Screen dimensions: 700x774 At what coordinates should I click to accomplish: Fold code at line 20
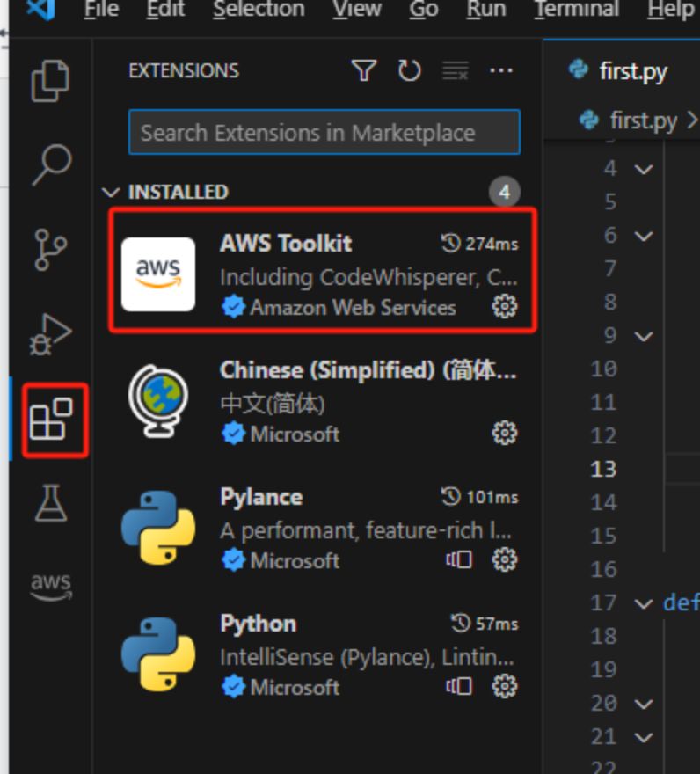tap(644, 704)
